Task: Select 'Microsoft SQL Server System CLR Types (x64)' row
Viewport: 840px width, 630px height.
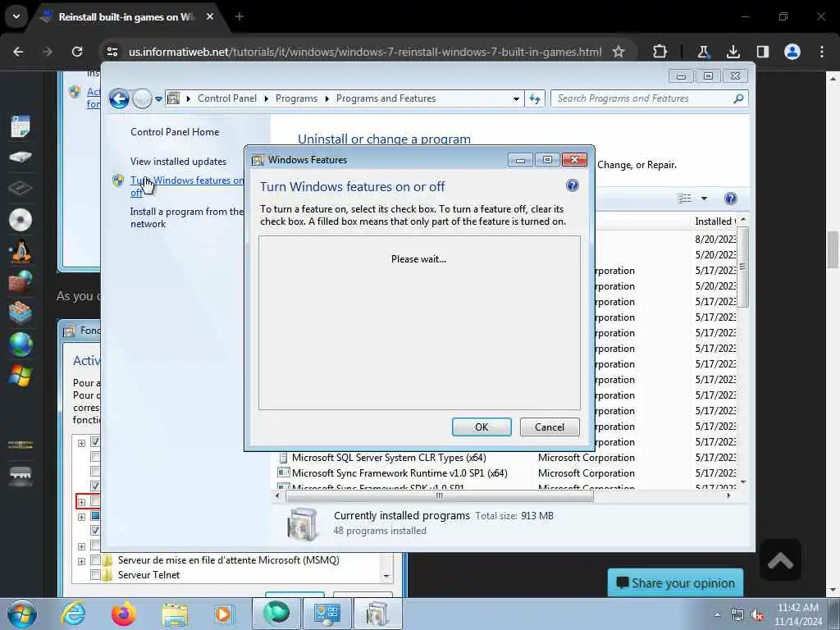Action: 506,458
